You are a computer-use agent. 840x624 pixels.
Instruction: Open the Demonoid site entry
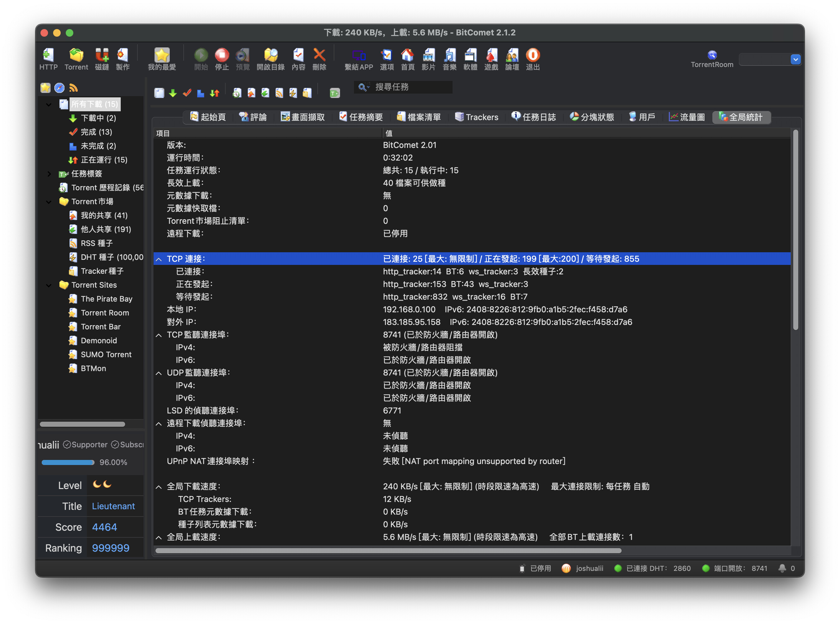pos(99,340)
